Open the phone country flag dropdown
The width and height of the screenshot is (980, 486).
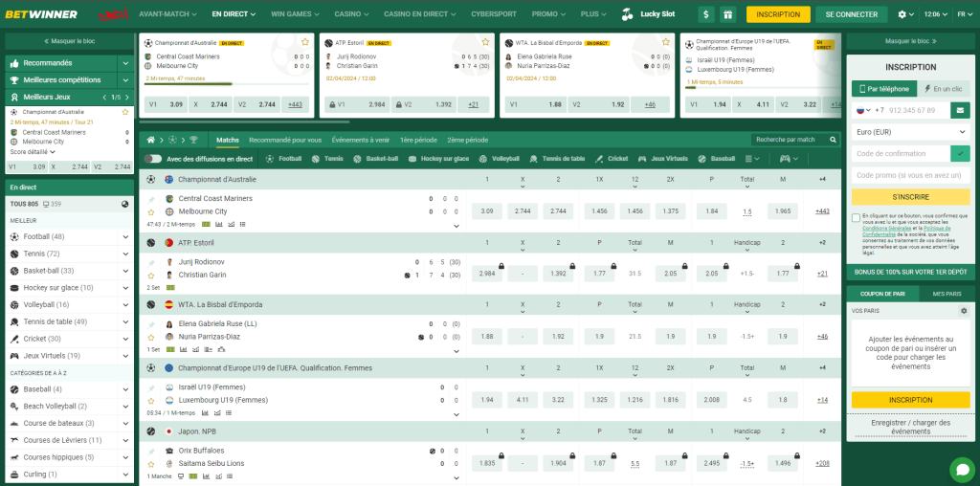coord(863,110)
